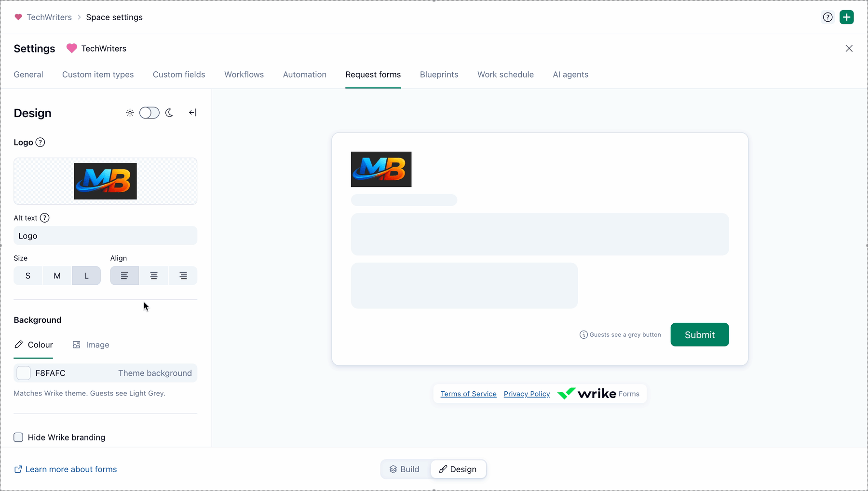This screenshot has height=491, width=868.
Task: Open the Custom fields tab
Action: click(x=179, y=75)
